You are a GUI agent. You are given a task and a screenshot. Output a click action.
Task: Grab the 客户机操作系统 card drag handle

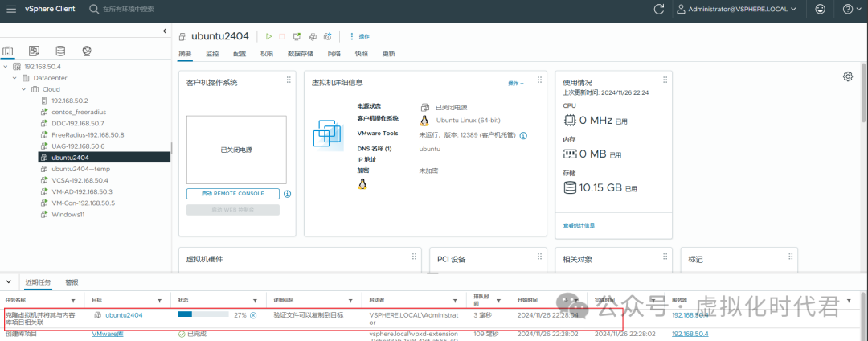pos(289,80)
